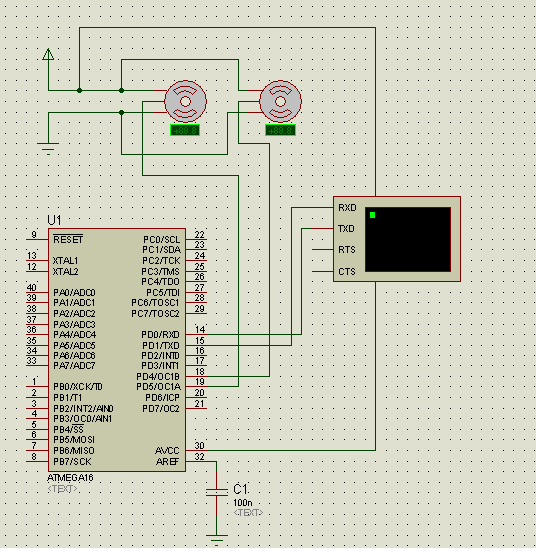Viewport: 536px width, 548px height.
Task: Click the PC0/SCL pin label
Action: click(x=161, y=239)
